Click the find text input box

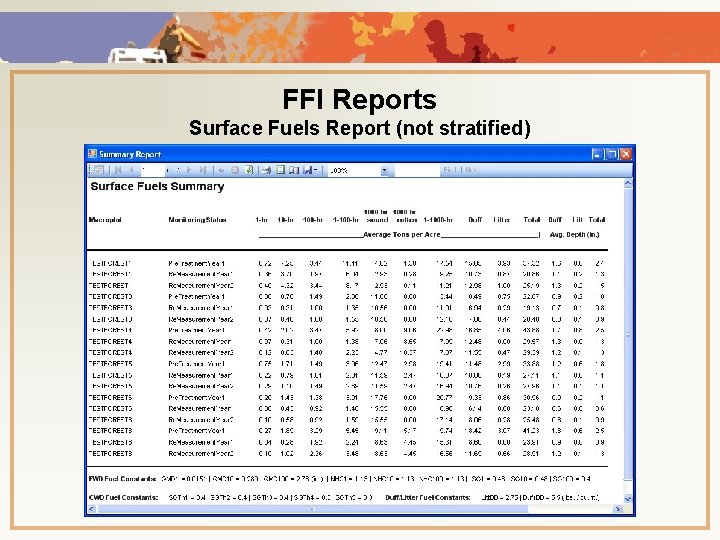pos(416,171)
